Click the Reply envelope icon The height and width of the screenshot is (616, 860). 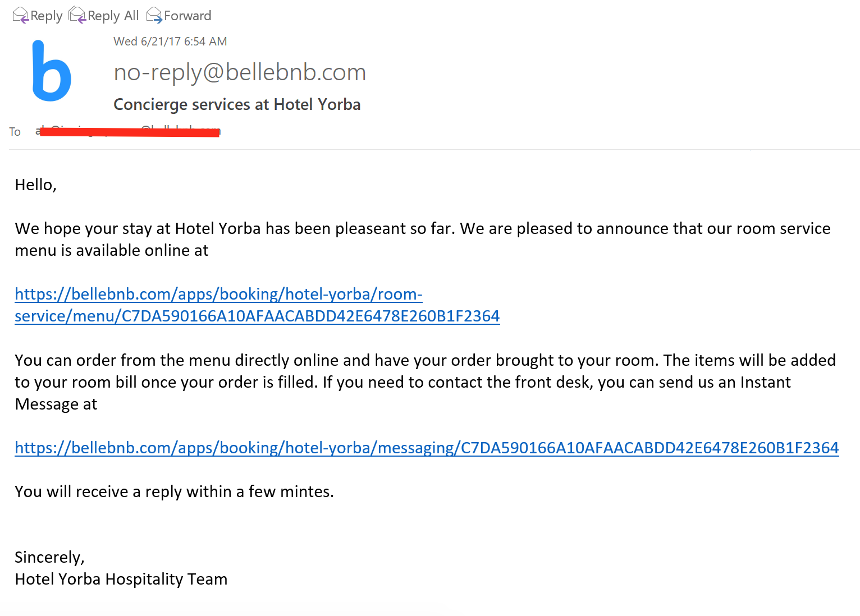pyautogui.click(x=20, y=15)
